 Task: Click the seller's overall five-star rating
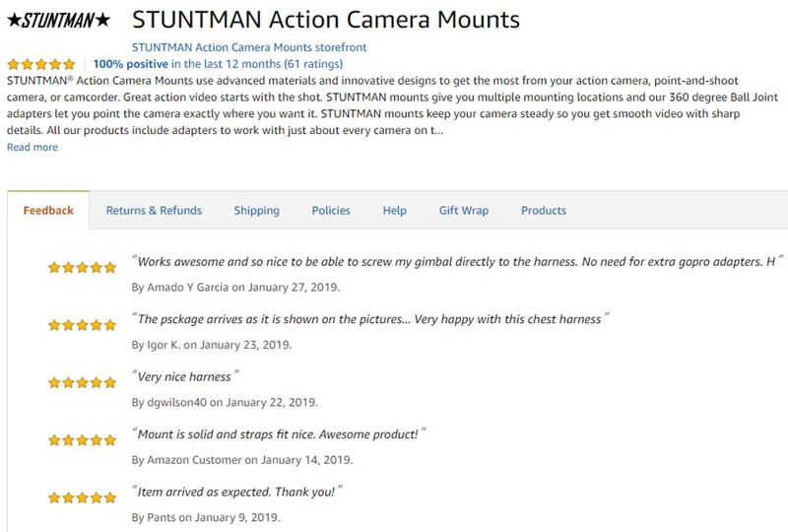(x=41, y=64)
